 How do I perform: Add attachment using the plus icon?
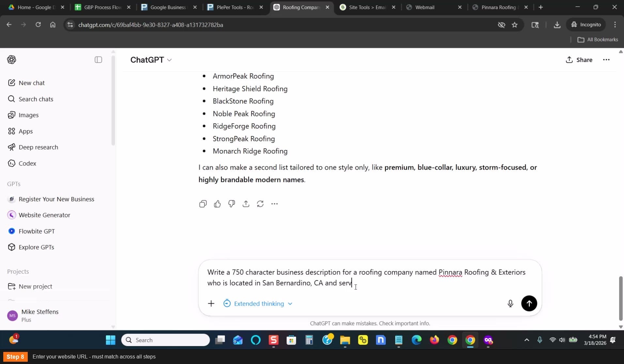point(211,304)
